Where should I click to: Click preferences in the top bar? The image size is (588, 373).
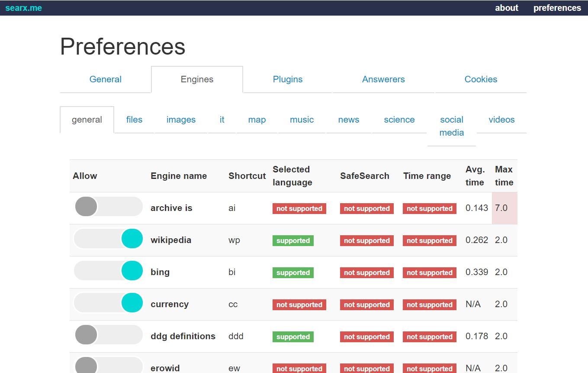[557, 8]
